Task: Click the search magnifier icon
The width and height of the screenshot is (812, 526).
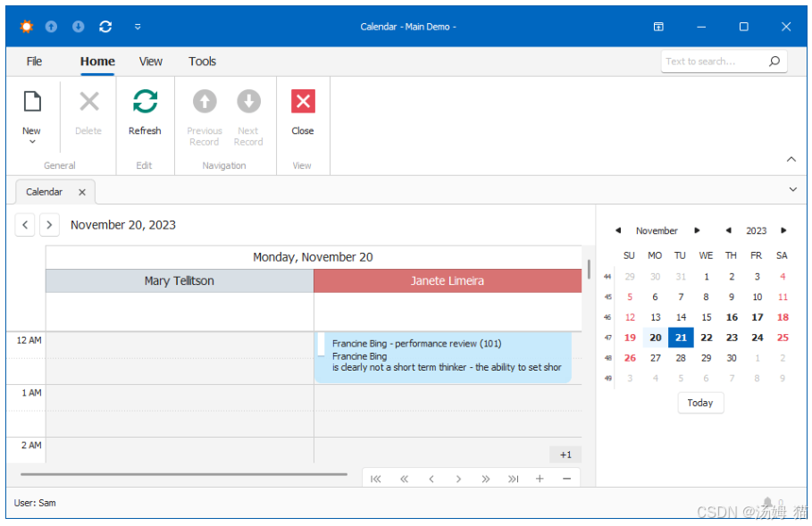Action: click(774, 62)
